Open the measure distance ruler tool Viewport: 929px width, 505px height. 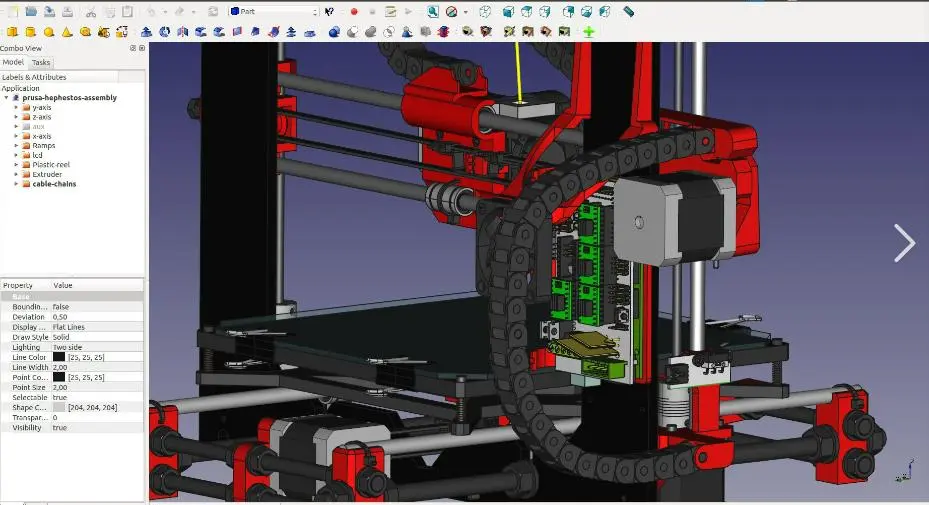(x=629, y=12)
